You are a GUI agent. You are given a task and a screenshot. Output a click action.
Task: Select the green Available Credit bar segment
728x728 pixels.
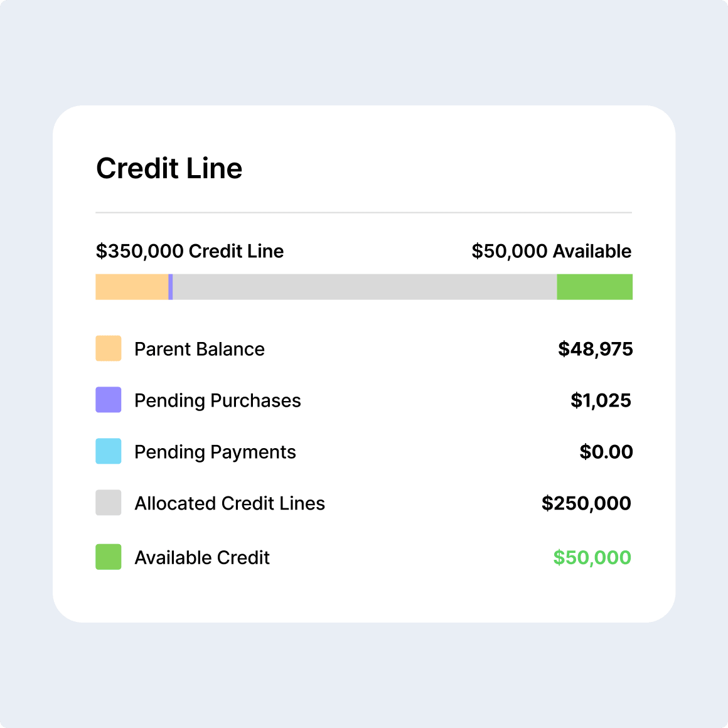click(595, 287)
